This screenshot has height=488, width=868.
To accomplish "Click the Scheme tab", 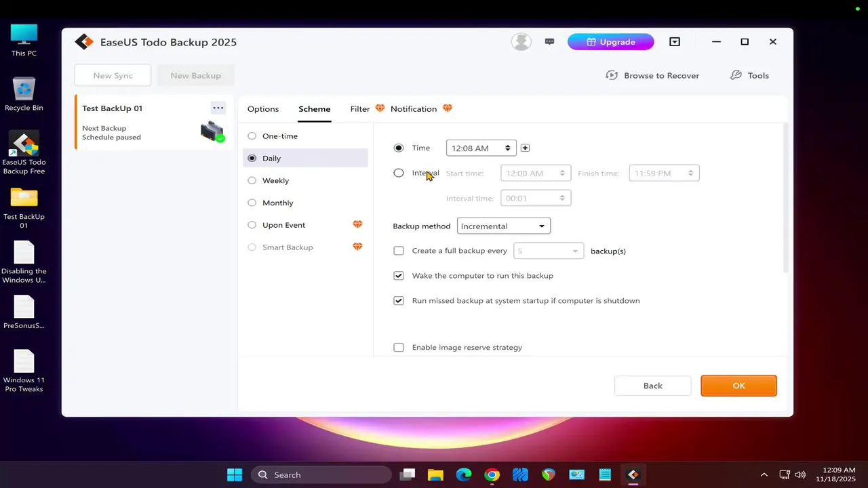I will pyautogui.click(x=315, y=109).
